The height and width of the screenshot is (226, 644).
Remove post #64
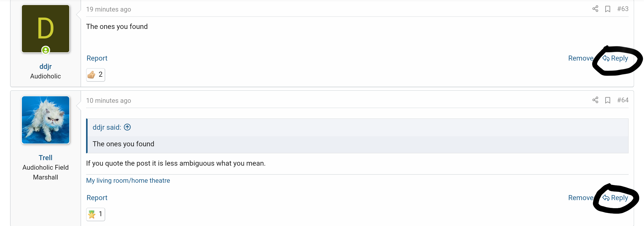tap(581, 198)
